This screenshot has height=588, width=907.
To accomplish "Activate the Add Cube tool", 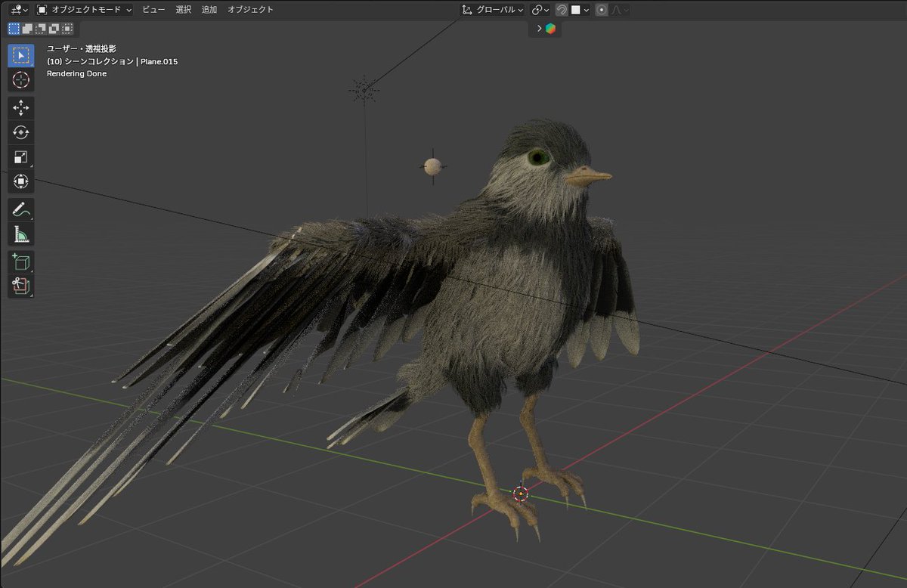I will click(x=20, y=261).
